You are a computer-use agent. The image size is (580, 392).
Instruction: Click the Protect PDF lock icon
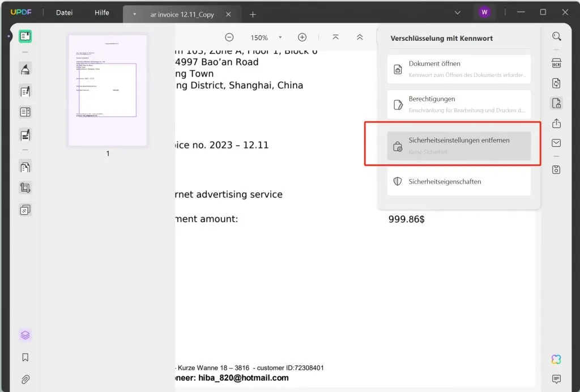click(x=556, y=103)
